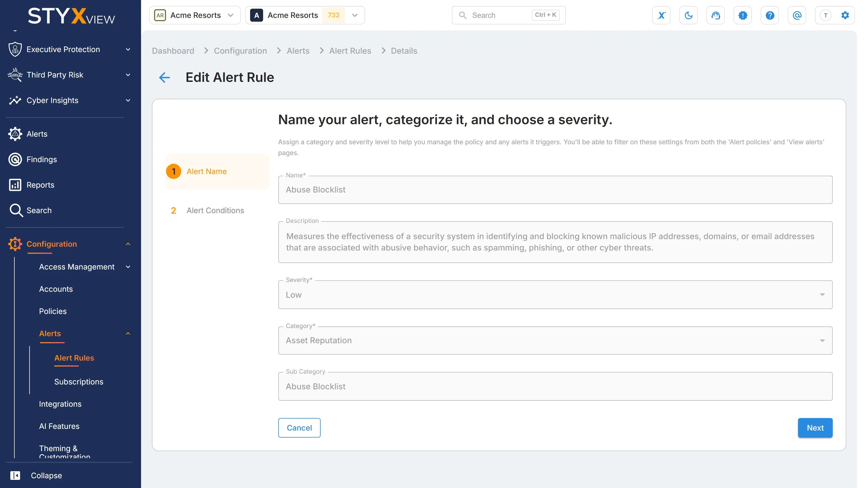The image size is (868, 488).
Task: Click the Cyber Insights chart icon
Action: point(15,100)
